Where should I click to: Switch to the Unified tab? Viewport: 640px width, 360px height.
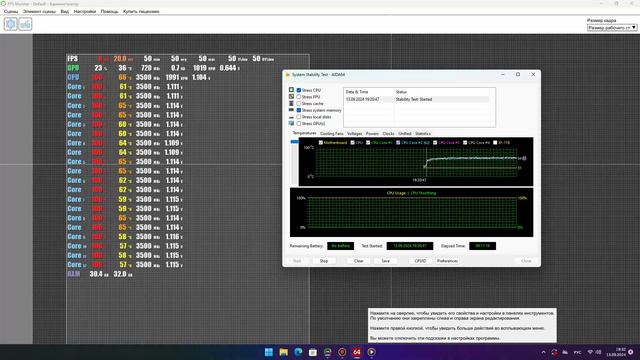(404, 133)
